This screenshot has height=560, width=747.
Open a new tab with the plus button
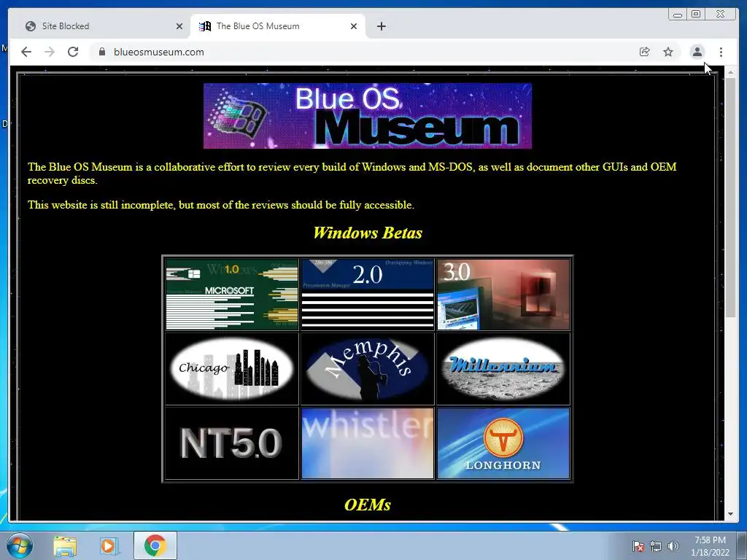tap(381, 26)
